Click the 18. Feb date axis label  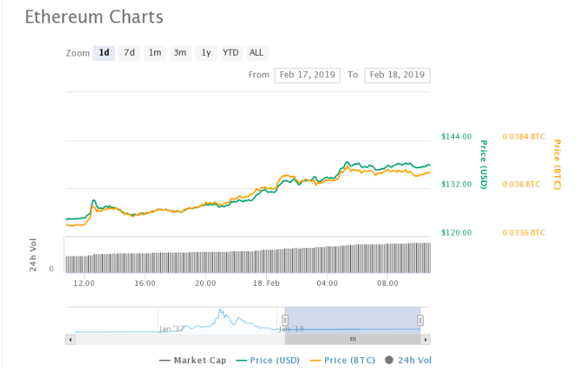(x=266, y=284)
